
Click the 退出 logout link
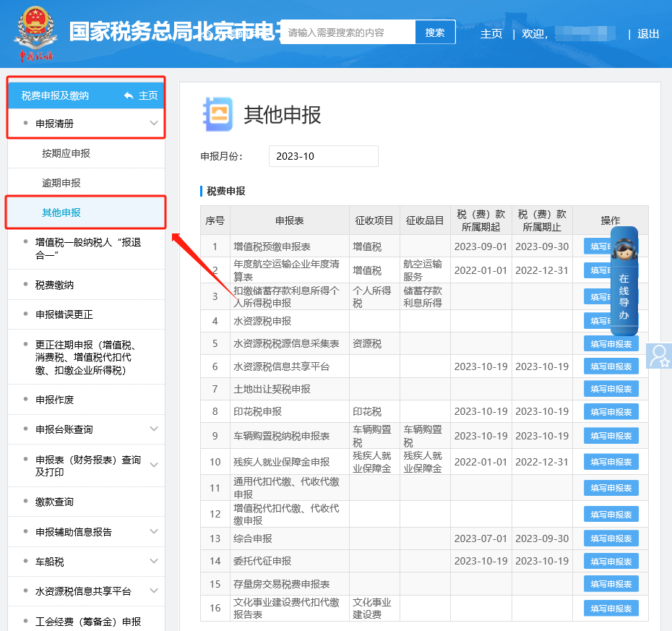tap(648, 34)
